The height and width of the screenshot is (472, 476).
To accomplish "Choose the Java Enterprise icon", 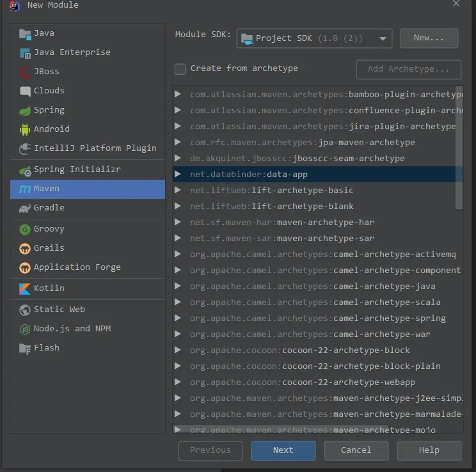I will [25, 54].
